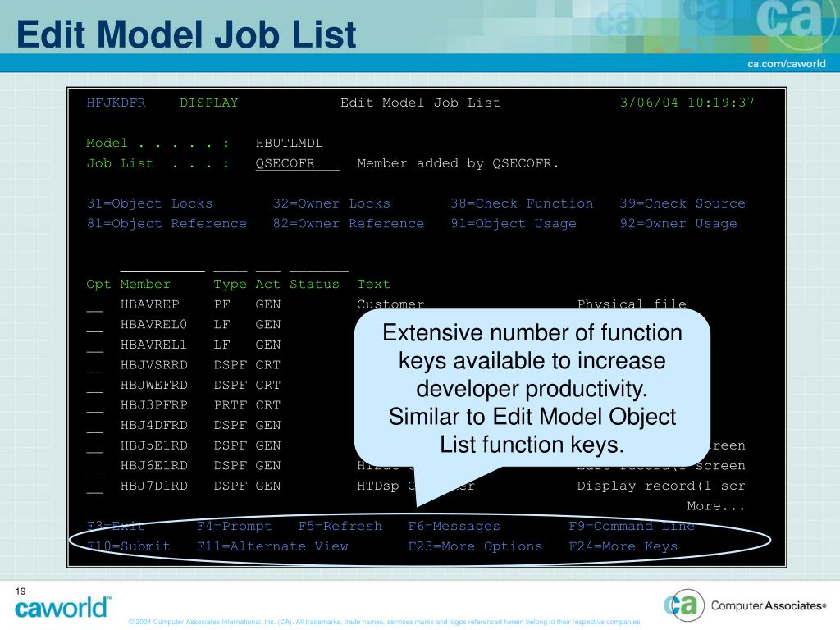Click the More... indicator
The image size is (840, 630).
715,505
